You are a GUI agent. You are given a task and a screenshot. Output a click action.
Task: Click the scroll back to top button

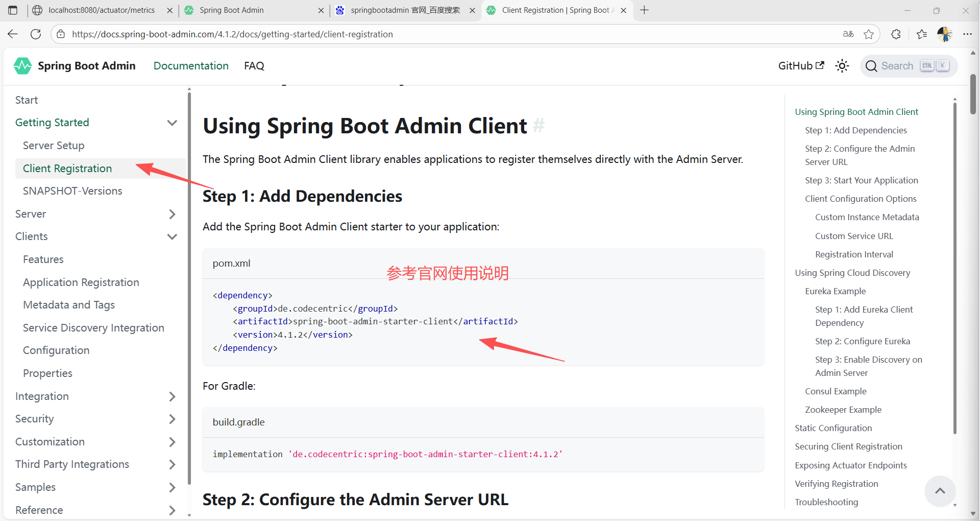click(940, 491)
